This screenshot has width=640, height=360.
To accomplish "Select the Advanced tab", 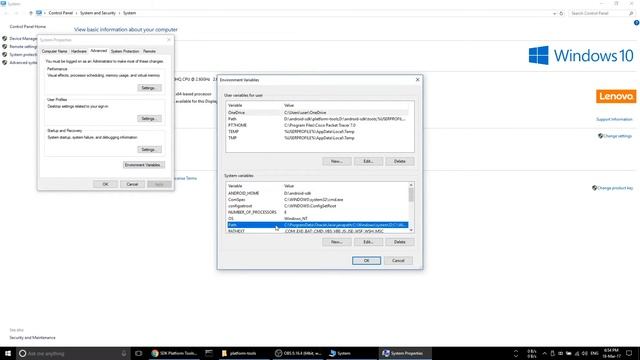I will pyautogui.click(x=98, y=51).
